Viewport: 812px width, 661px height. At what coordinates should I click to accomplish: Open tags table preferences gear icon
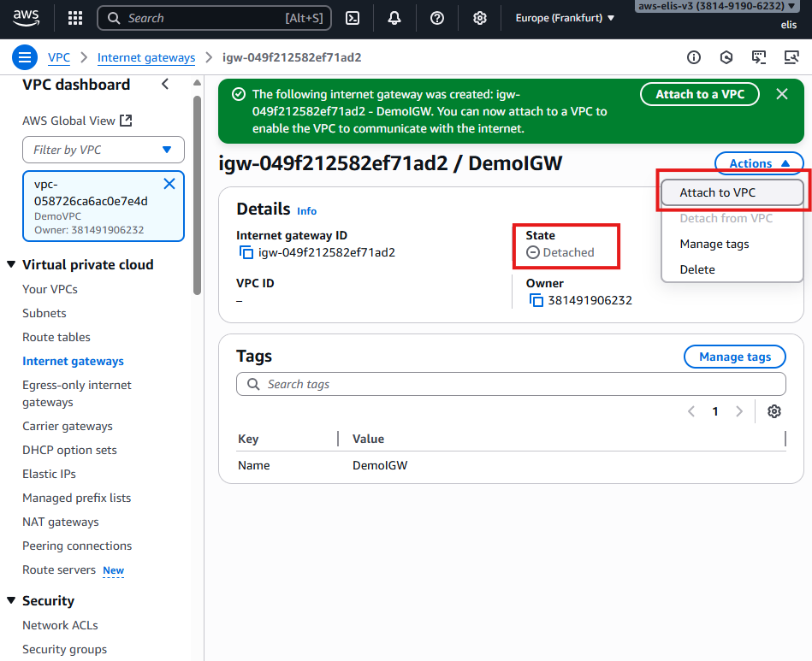(774, 411)
